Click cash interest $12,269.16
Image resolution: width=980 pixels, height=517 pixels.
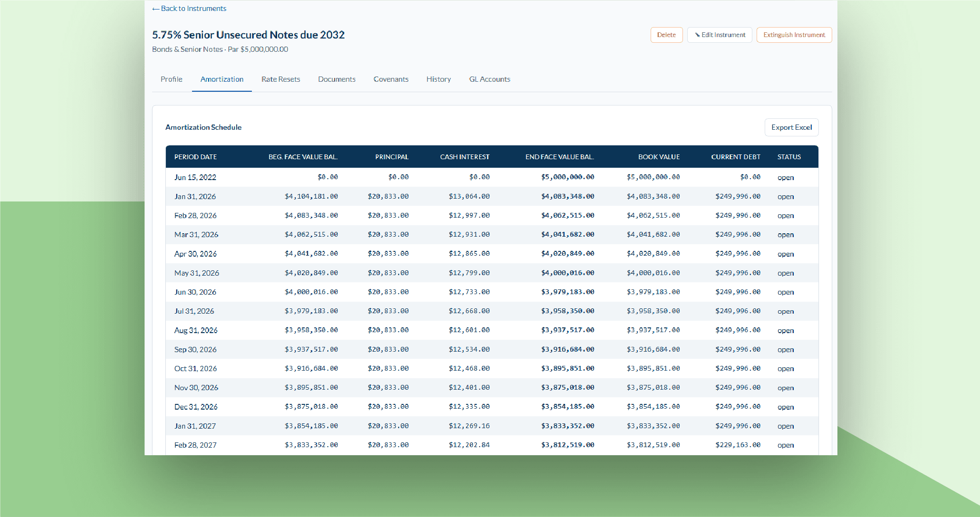pos(469,426)
